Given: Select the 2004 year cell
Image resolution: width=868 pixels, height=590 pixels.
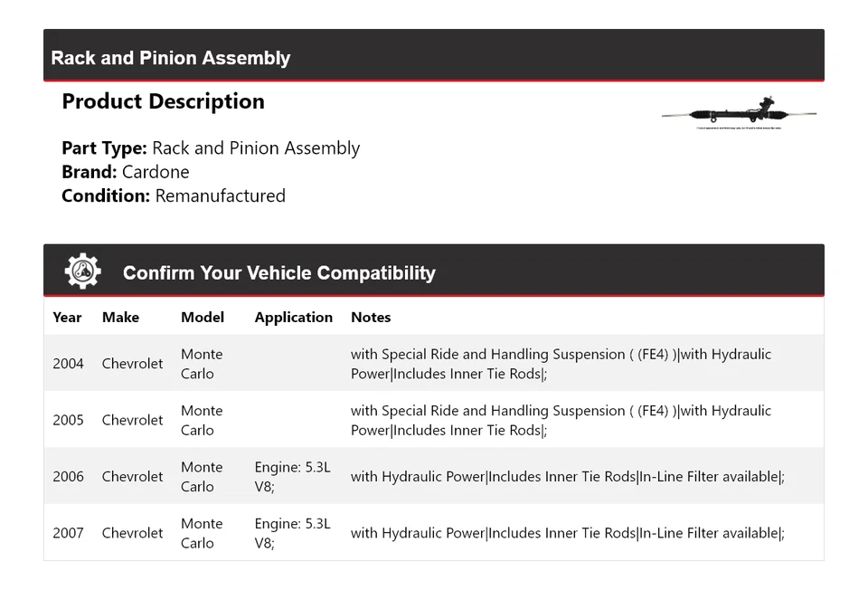Looking at the screenshot, I should coord(68,364).
